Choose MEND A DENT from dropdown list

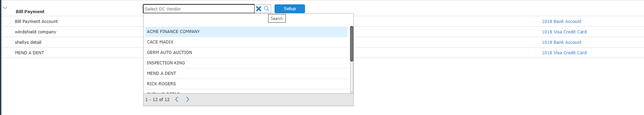tap(246, 73)
